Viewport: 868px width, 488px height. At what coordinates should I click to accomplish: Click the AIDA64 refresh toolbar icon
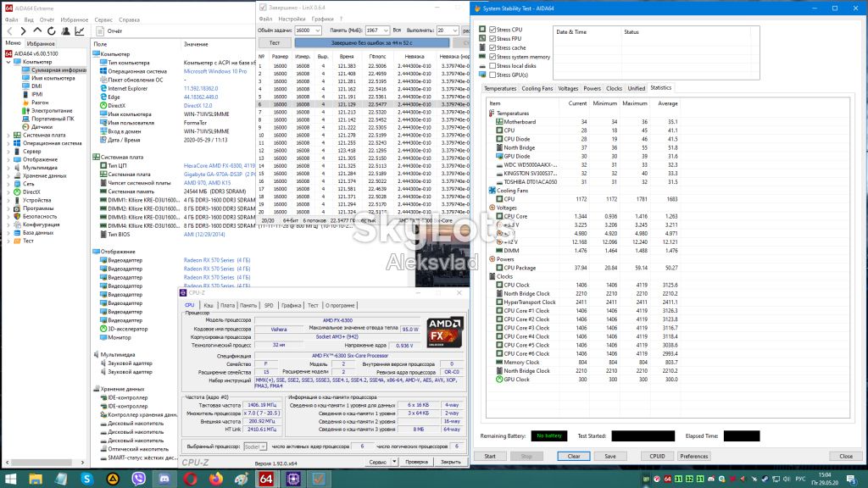pos(52,31)
